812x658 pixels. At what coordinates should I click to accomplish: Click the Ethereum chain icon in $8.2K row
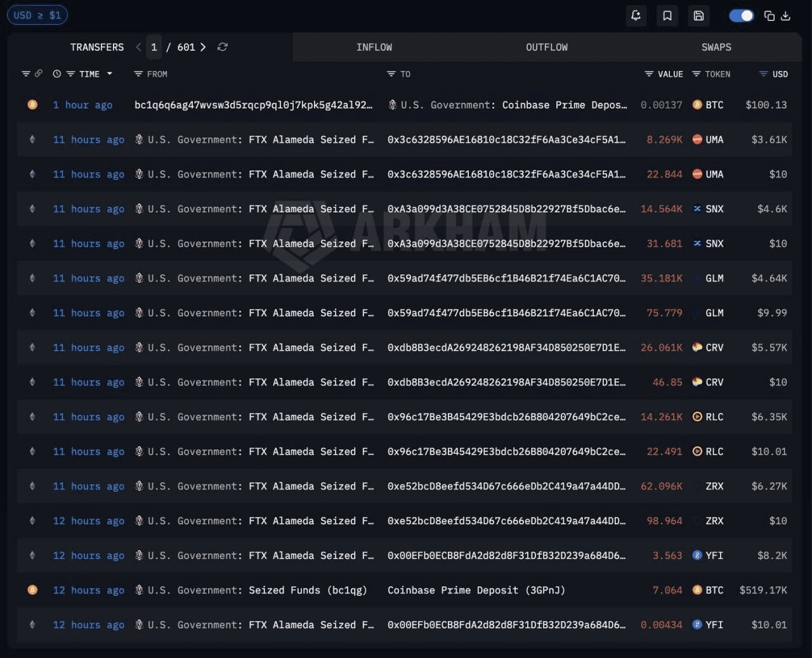pos(32,555)
